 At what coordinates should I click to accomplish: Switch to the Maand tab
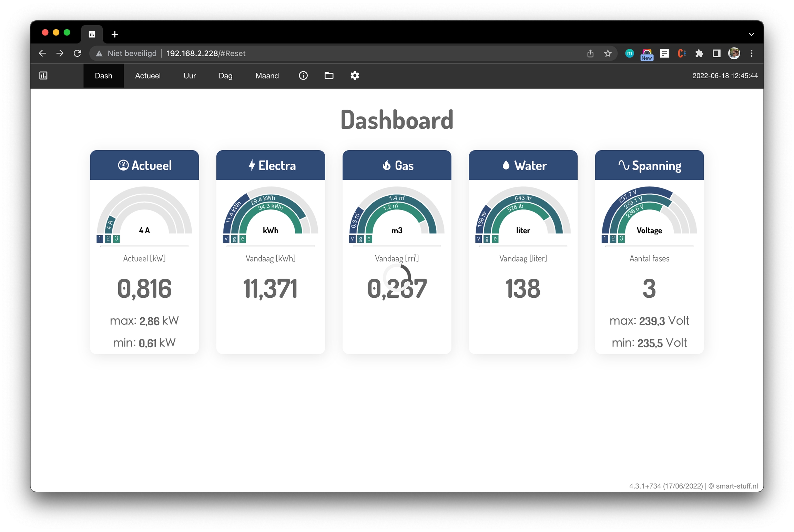[267, 75]
